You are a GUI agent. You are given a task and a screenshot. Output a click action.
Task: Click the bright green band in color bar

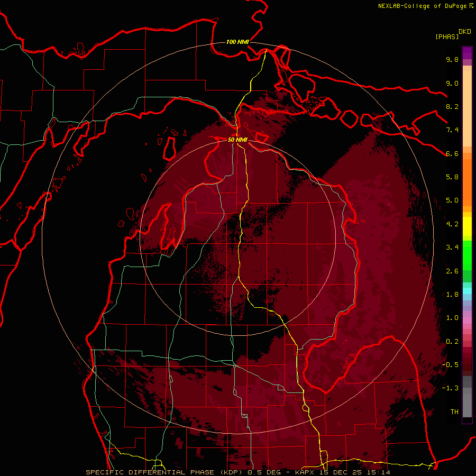click(467, 256)
